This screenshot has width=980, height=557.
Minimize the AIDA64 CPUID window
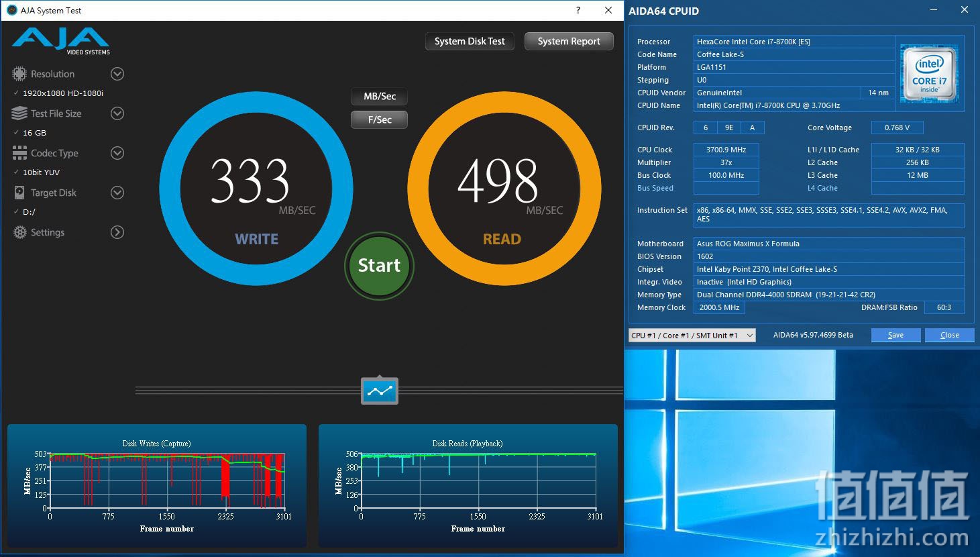pos(934,10)
